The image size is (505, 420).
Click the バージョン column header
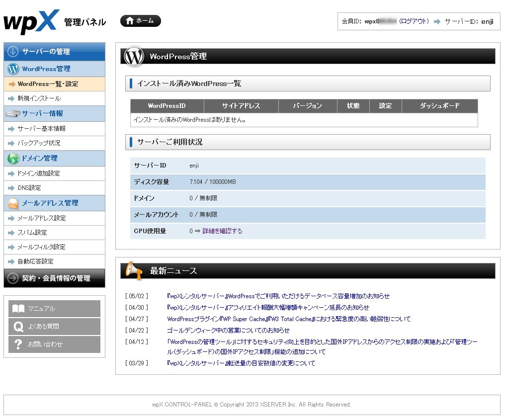(308, 106)
